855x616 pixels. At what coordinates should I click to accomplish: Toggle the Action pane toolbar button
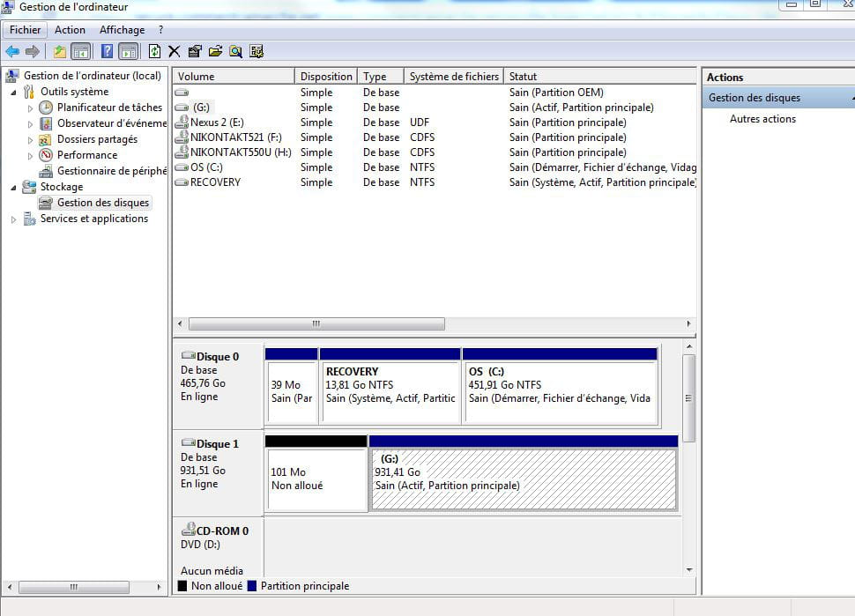(x=129, y=51)
